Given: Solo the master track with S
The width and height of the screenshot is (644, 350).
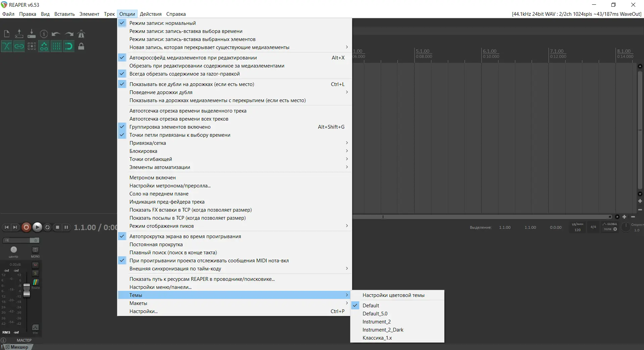Looking at the screenshot, I should point(35,273).
